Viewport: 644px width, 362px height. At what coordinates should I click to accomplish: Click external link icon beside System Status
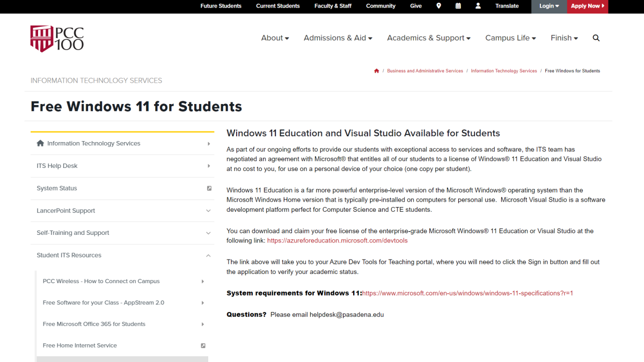[x=209, y=188]
